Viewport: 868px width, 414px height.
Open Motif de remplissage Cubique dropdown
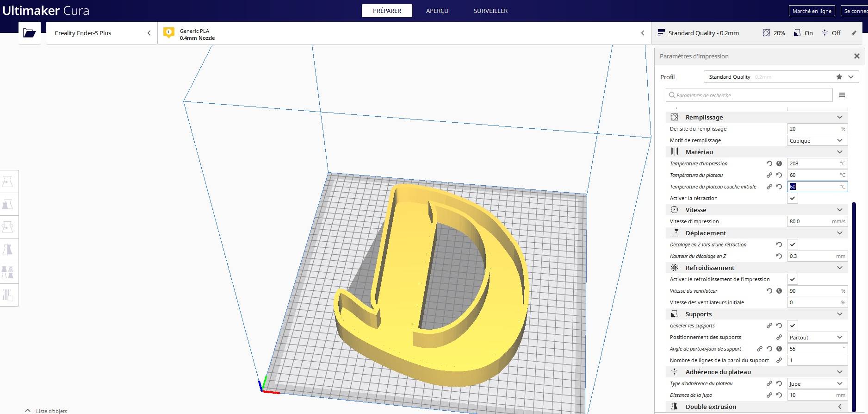click(817, 140)
